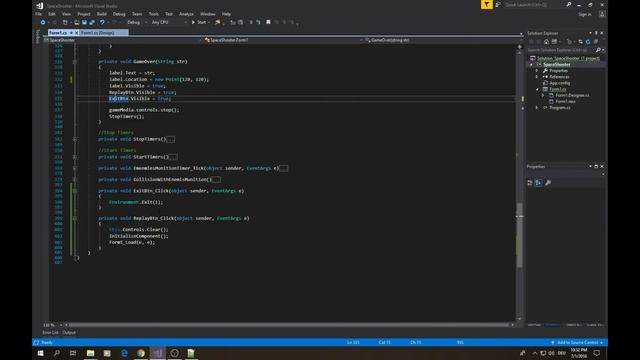Viewport: 640px width, 360px height.
Task: Open the Help menu
Action: [226, 14]
